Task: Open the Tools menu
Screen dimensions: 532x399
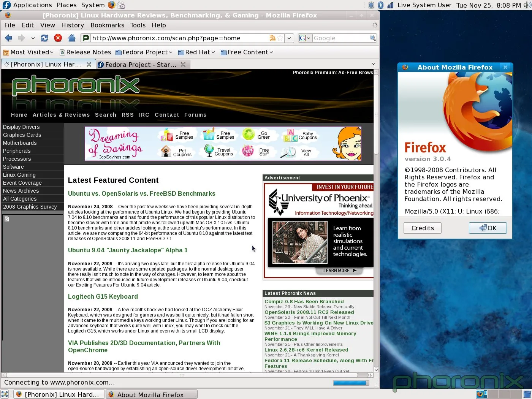Action: (138, 25)
